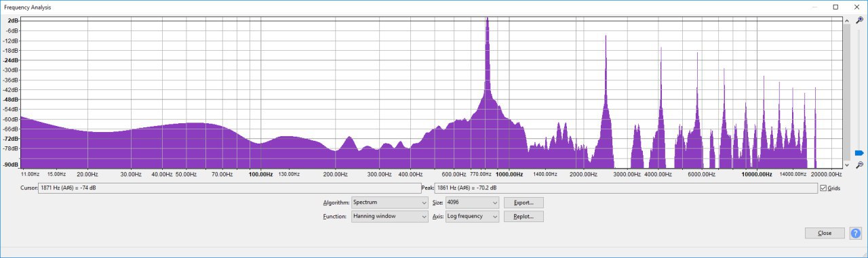Viewport: 868px width, 258px height.
Task: Click the blue vertical zoom slider handle
Action: (x=859, y=153)
